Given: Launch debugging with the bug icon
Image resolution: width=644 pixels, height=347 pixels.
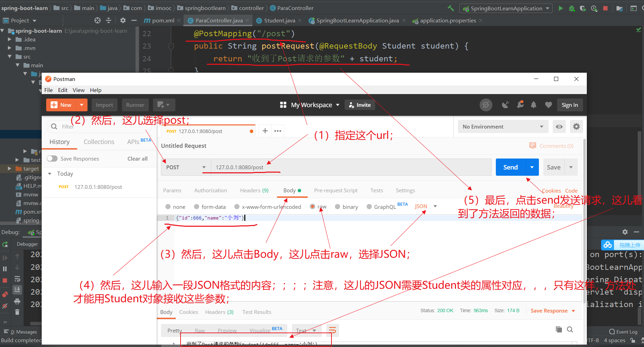Looking at the screenshot, I should pos(572,8).
